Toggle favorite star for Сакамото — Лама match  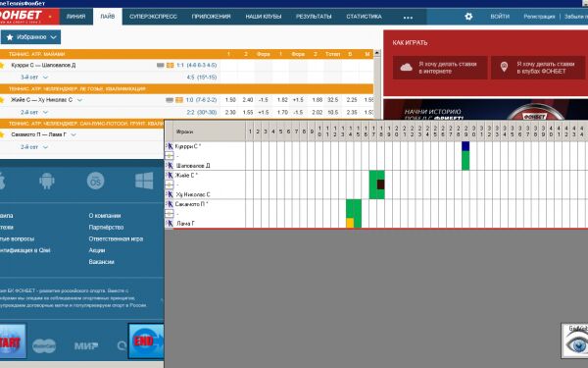pos(2,134)
